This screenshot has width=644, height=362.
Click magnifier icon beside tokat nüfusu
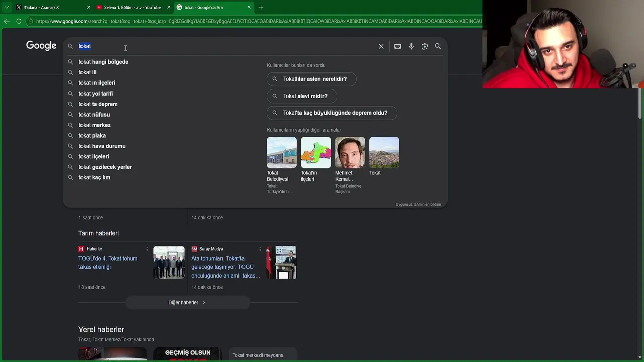click(x=70, y=115)
